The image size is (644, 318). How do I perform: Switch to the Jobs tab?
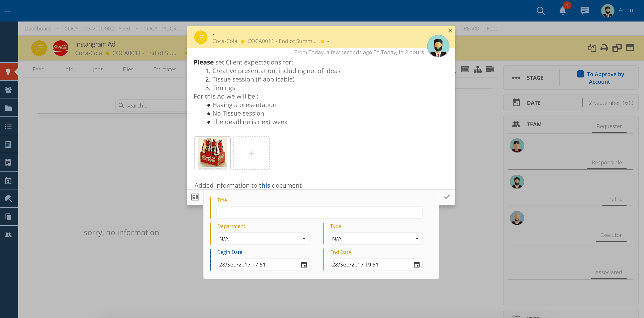[x=98, y=69]
